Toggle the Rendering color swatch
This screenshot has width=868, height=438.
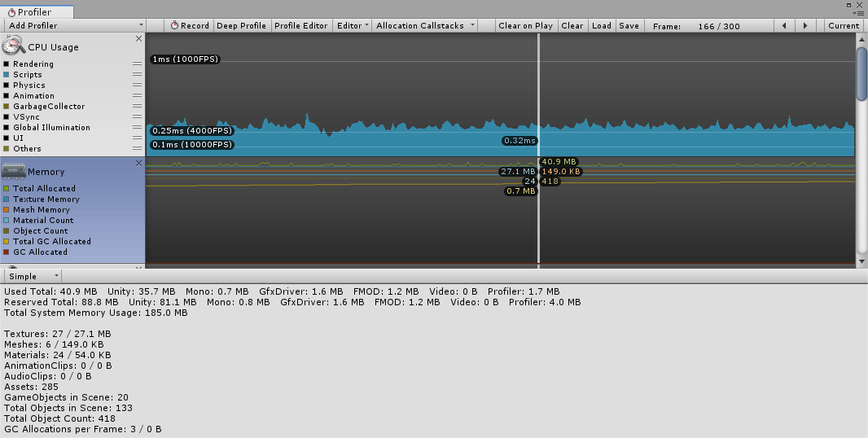[x=6, y=64]
